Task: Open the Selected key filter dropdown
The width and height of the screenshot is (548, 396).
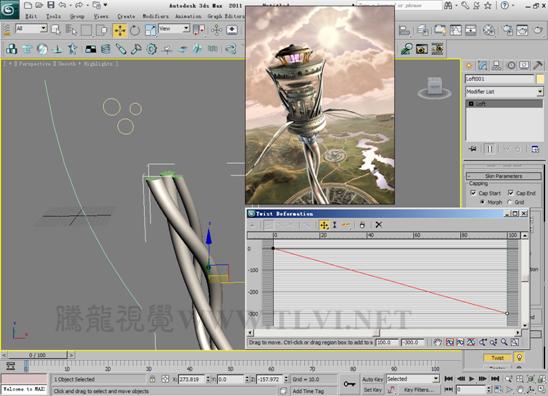Action: (412, 379)
